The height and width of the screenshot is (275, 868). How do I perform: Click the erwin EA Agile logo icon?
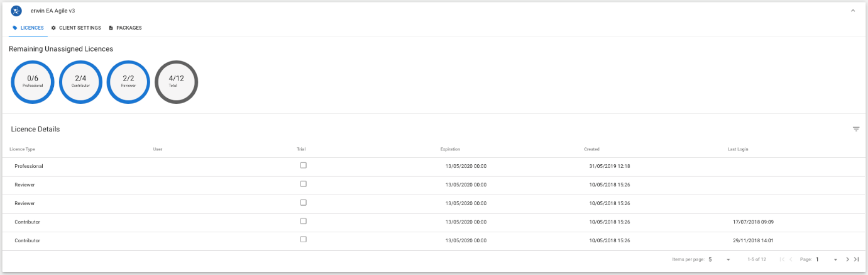16,11
